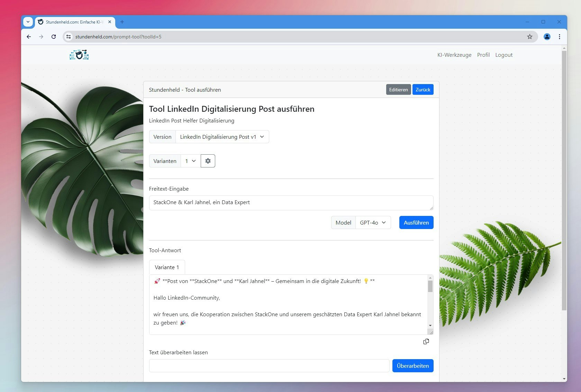Click the Freitext-Eingabe label
581x392 pixels.
[x=169, y=189]
